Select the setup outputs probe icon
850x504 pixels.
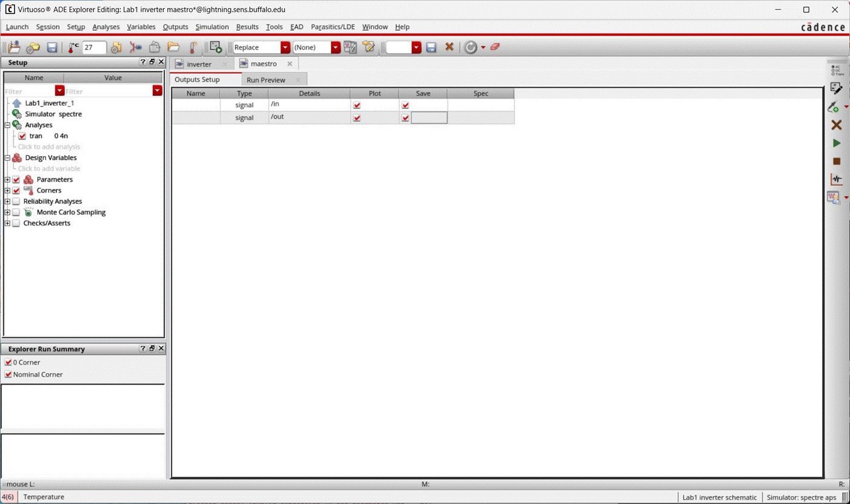coord(834,107)
